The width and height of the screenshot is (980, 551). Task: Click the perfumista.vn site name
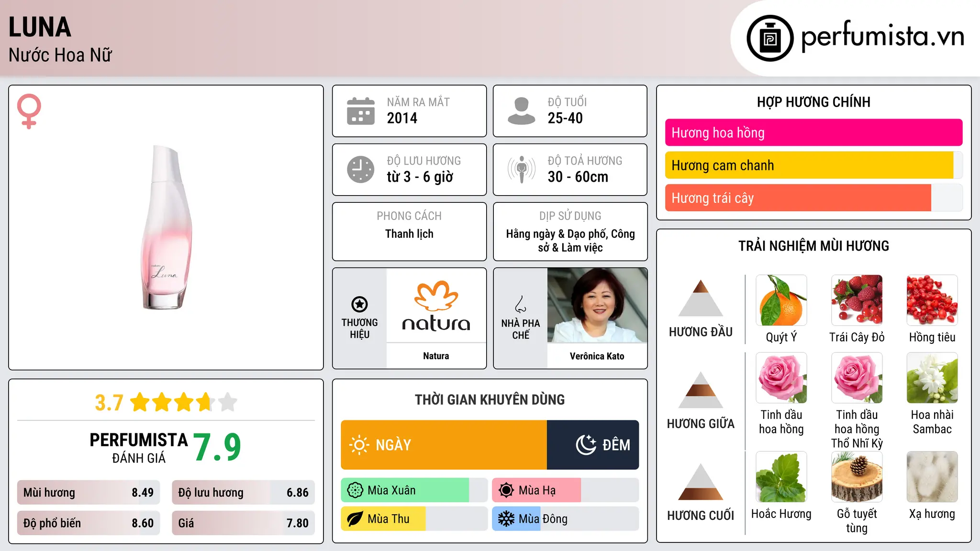(x=882, y=37)
